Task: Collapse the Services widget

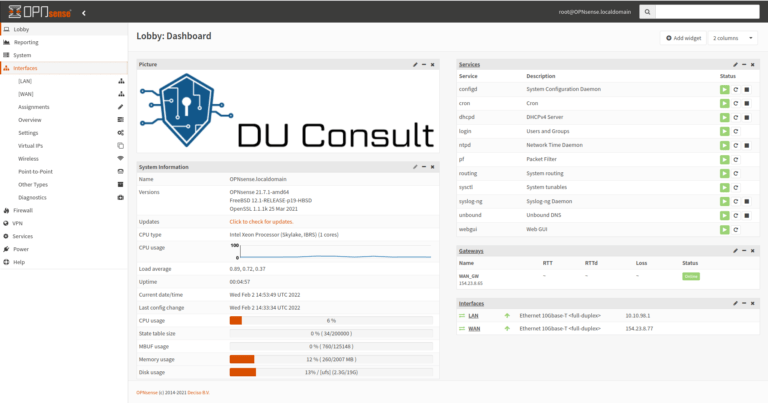Action: pyautogui.click(x=743, y=64)
